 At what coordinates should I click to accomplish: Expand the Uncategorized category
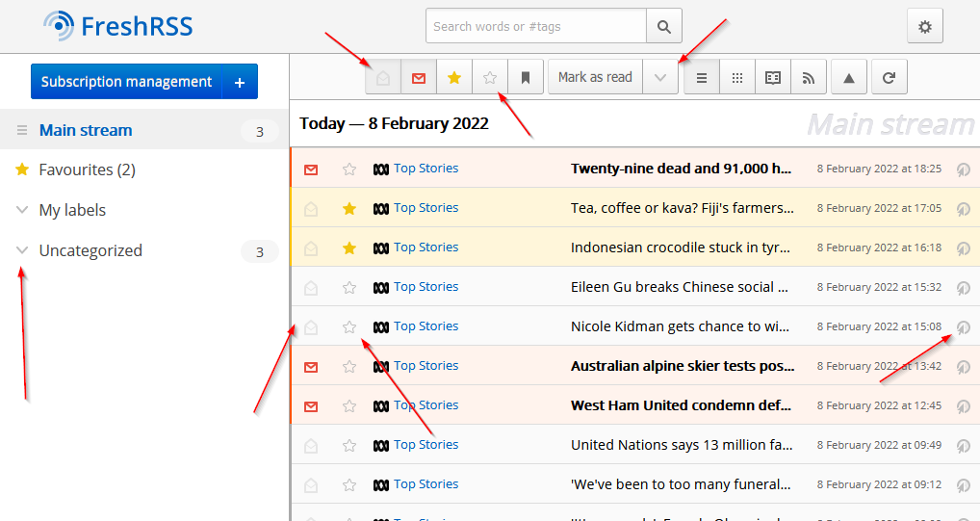click(x=22, y=250)
